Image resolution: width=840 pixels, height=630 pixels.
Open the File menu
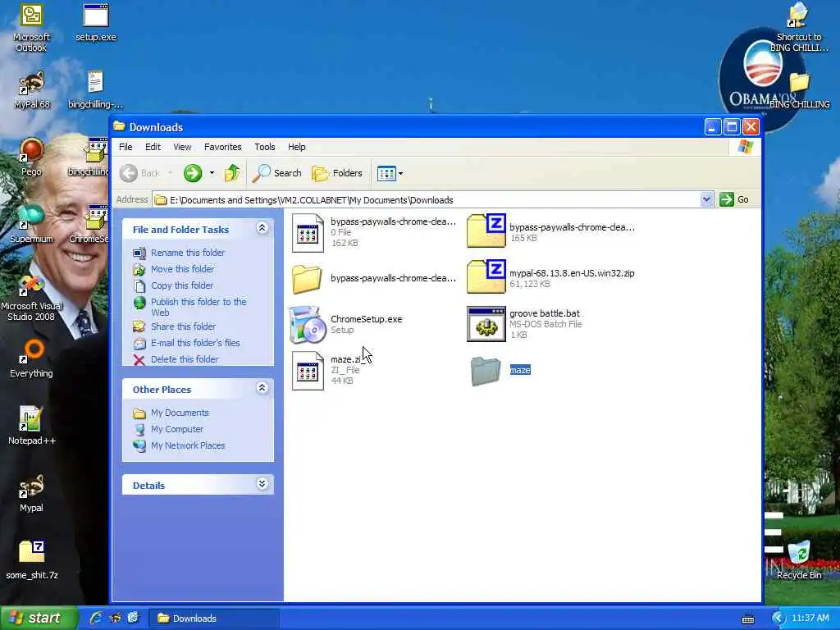click(126, 147)
